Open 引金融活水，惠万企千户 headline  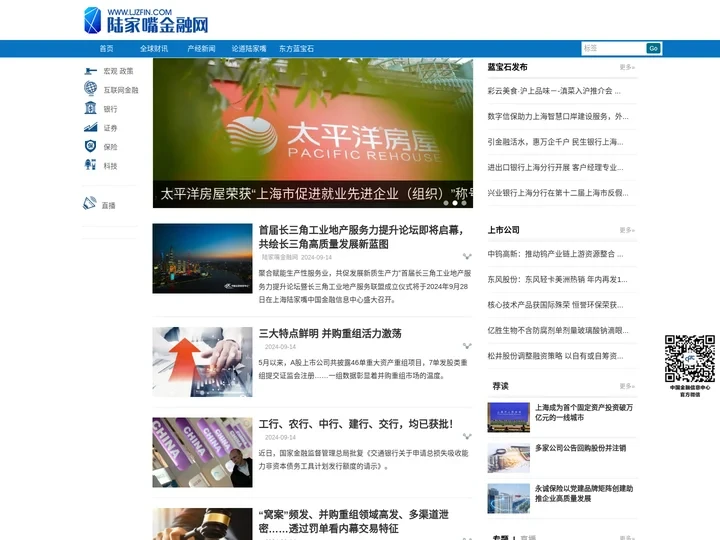click(555, 142)
